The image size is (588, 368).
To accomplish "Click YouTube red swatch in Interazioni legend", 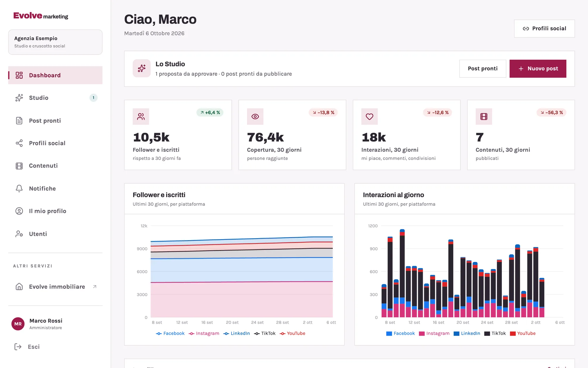I will click(x=513, y=334).
